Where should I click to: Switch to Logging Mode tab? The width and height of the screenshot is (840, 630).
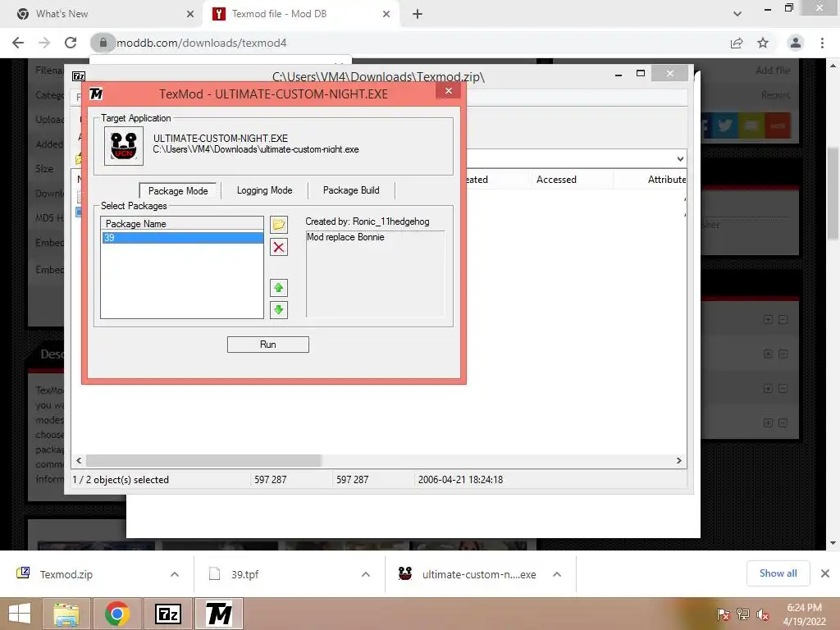click(265, 190)
